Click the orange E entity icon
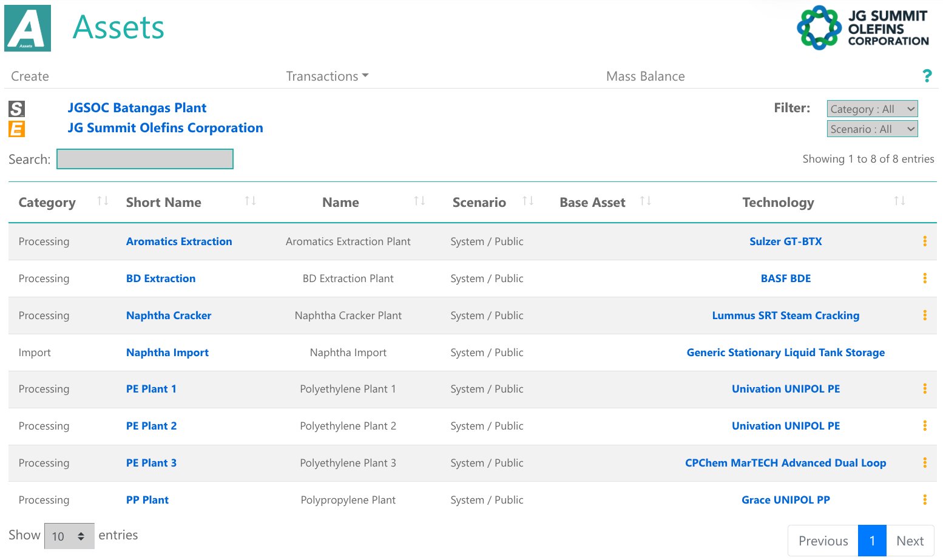The width and height of the screenshot is (943, 560). [x=16, y=129]
